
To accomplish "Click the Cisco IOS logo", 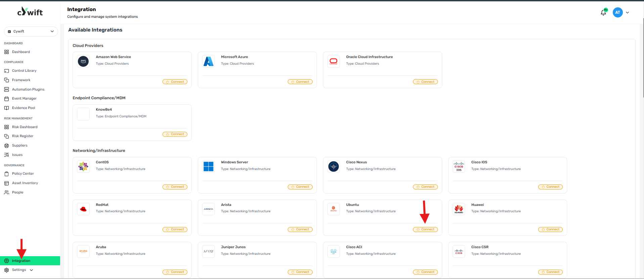I will [x=459, y=166].
